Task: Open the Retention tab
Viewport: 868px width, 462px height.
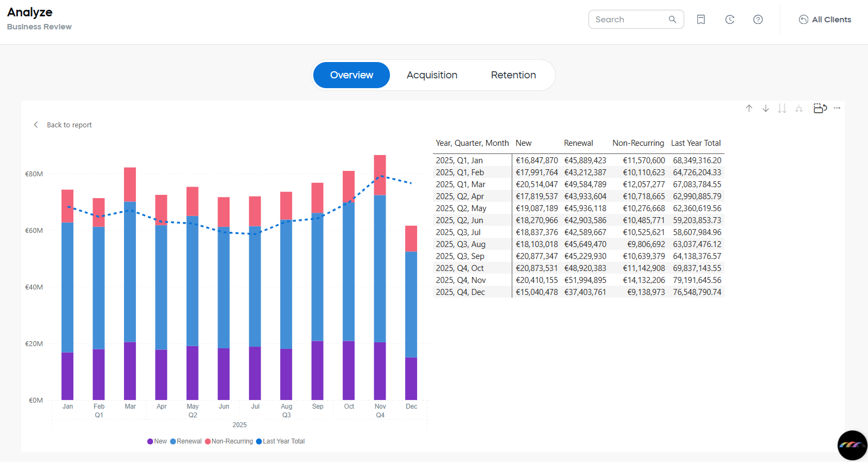Action: tap(513, 75)
